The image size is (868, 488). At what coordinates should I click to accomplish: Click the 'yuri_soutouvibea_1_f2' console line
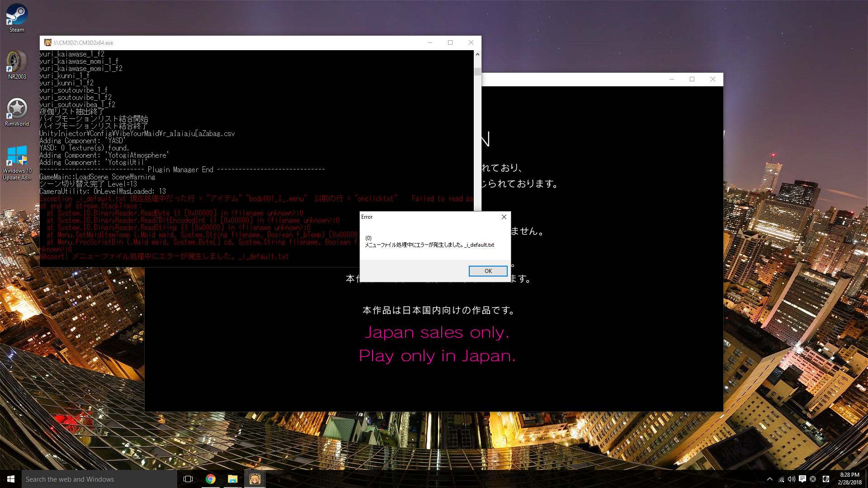click(77, 104)
